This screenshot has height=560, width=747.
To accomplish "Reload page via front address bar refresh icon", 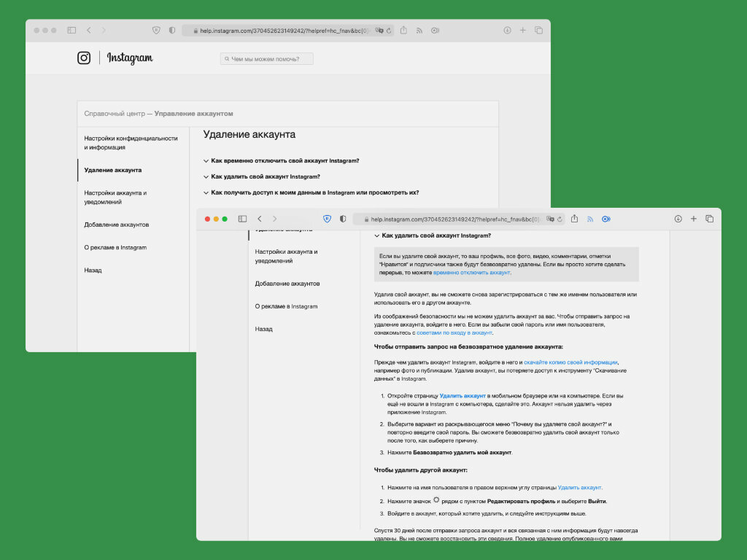I will coord(560,219).
